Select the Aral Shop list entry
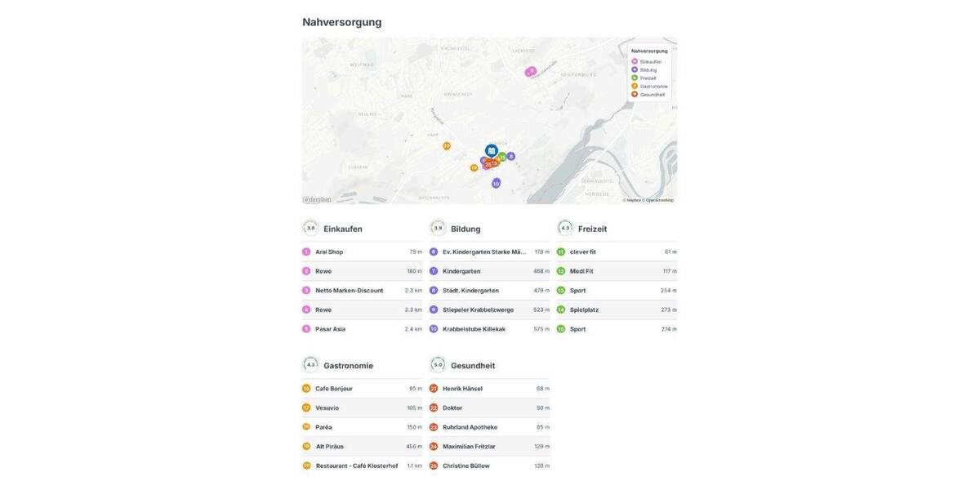Viewport: 980px width, 490px height. click(329, 252)
